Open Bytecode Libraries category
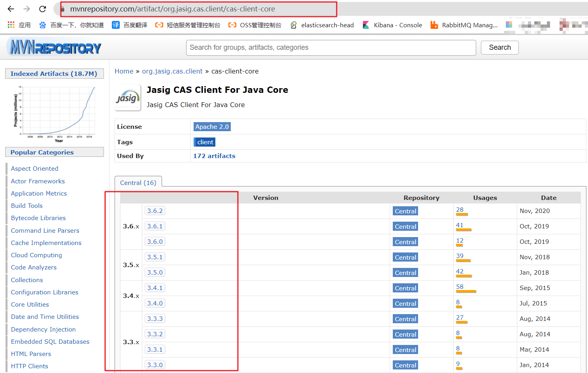This screenshot has height=373, width=588. [x=38, y=218]
